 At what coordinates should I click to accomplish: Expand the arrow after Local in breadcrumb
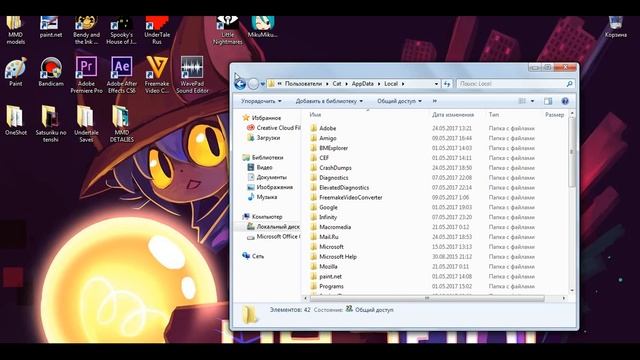tap(403, 84)
